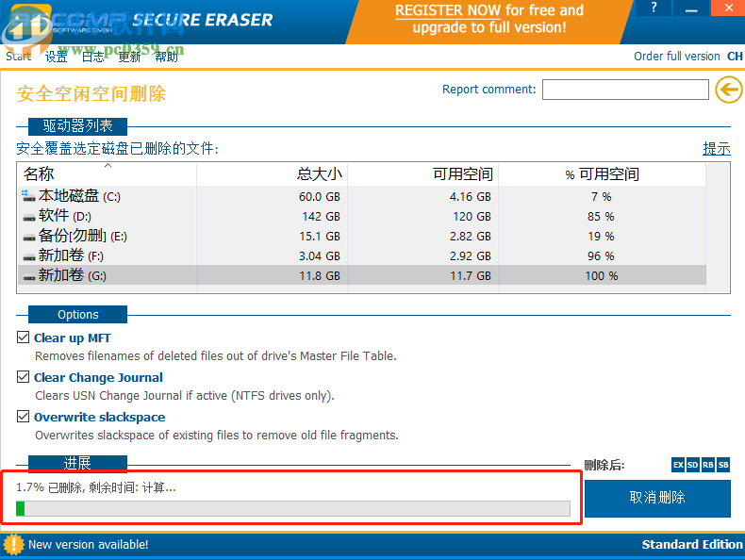745x560 pixels.
Task: Click the 3.04 GB total size cell
Action: click(320, 256)
